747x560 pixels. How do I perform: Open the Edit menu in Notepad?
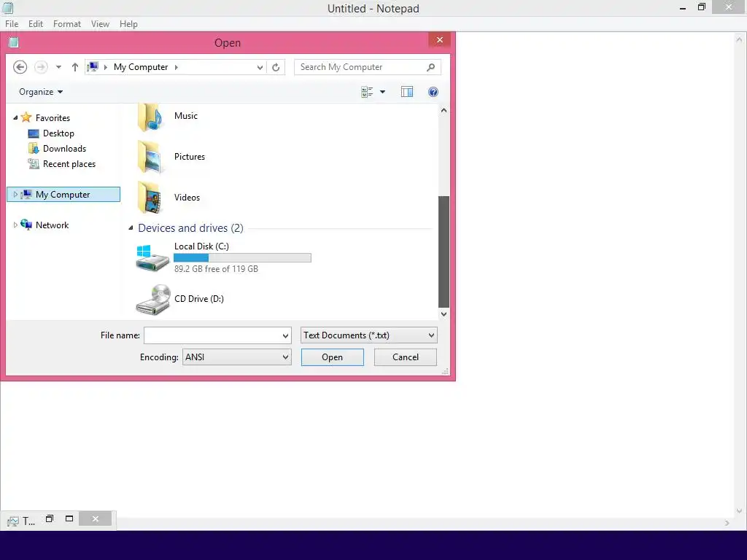(36, 24)
